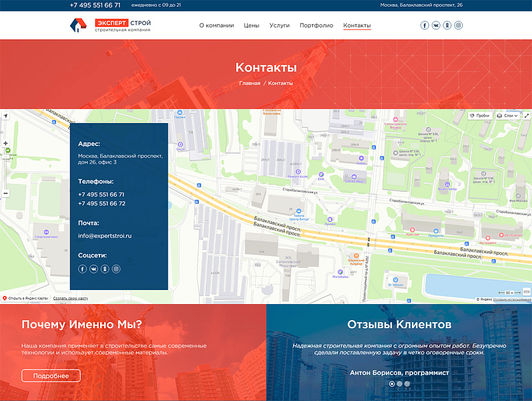Open the Услуги menu item
The width and height of the screenshot is (532, 401).
coord(279,25)
